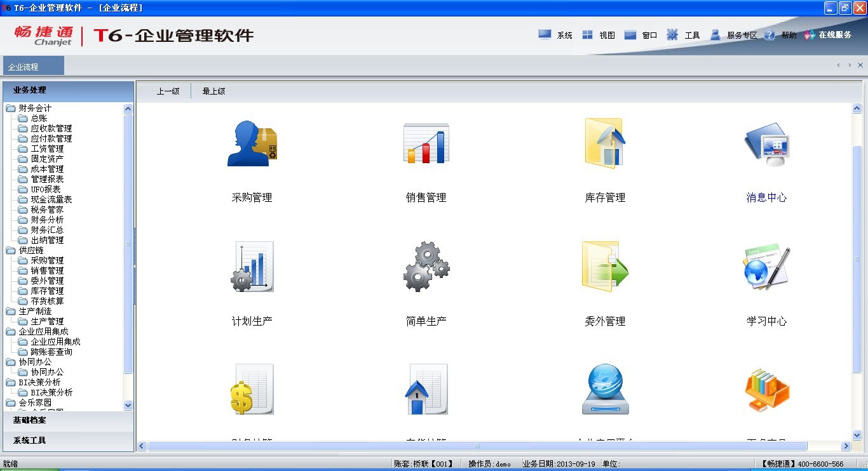Open the 学习中心 globe icon
Viewport: 868px width, 471px height.
coord(766,268)
